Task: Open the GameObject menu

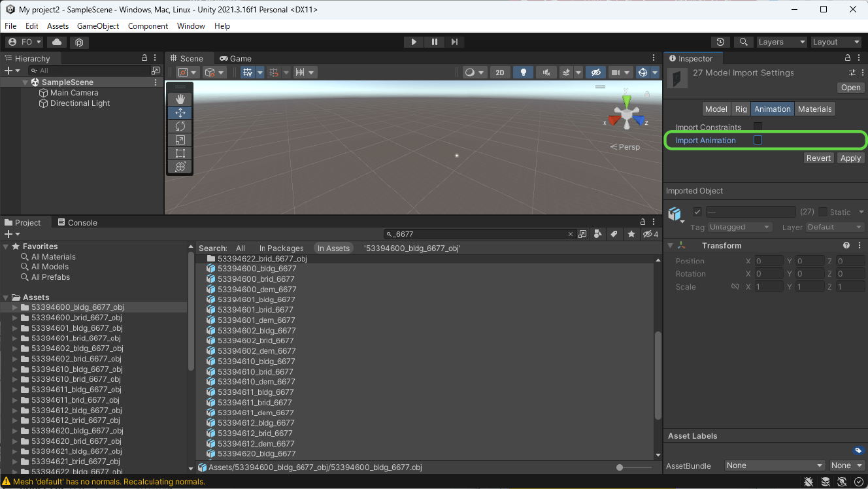Action: coord(98,26)
